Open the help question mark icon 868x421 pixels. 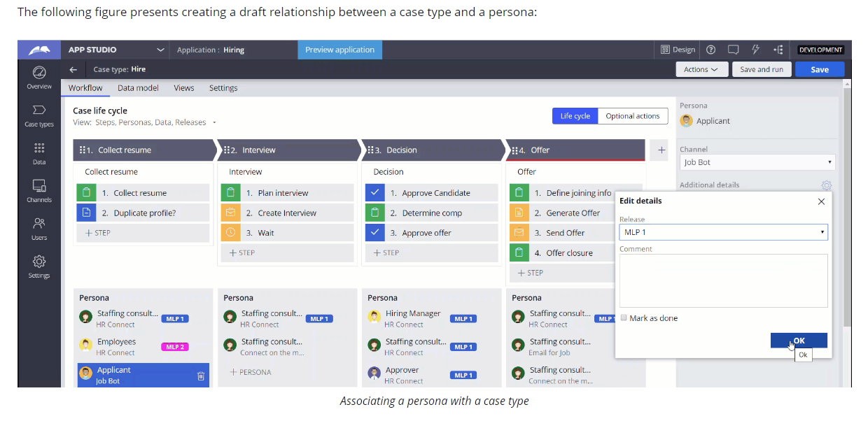(x=711, y=50)
